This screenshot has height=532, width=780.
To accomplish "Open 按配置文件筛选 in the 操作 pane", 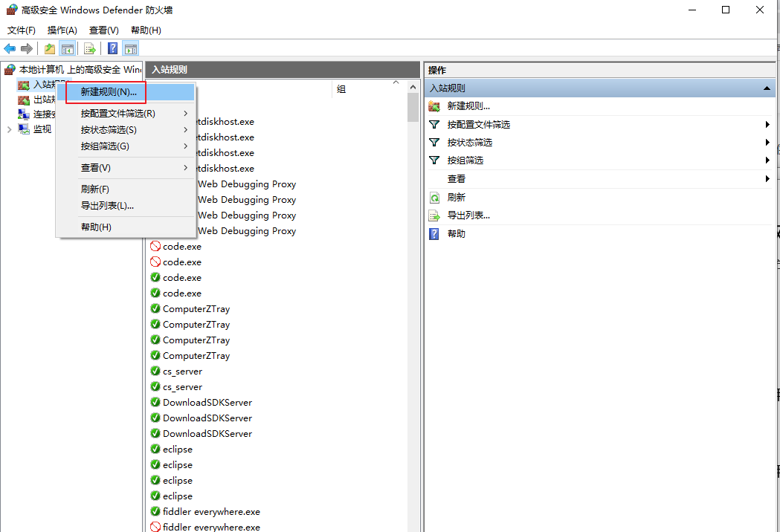I will coord(600,124).
